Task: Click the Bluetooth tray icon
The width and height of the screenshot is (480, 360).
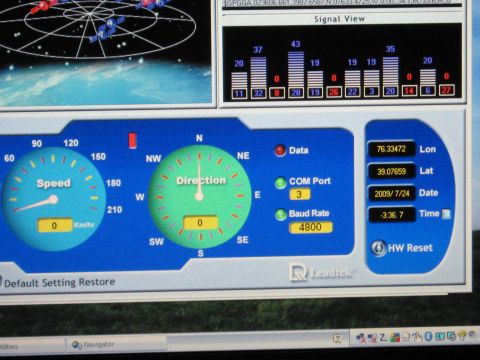Action: pyautogui.click(x=428, y=337)
